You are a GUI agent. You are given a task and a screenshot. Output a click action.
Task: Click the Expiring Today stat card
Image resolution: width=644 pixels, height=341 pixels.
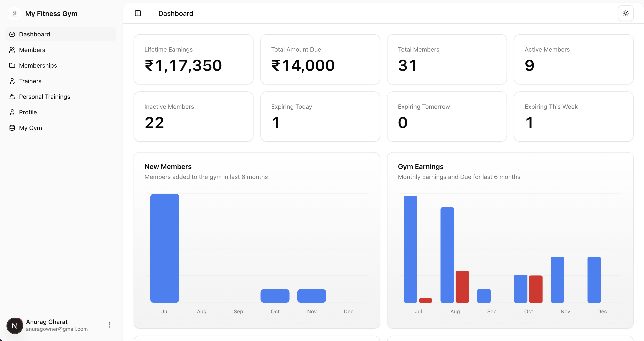(x=320, y=116)
